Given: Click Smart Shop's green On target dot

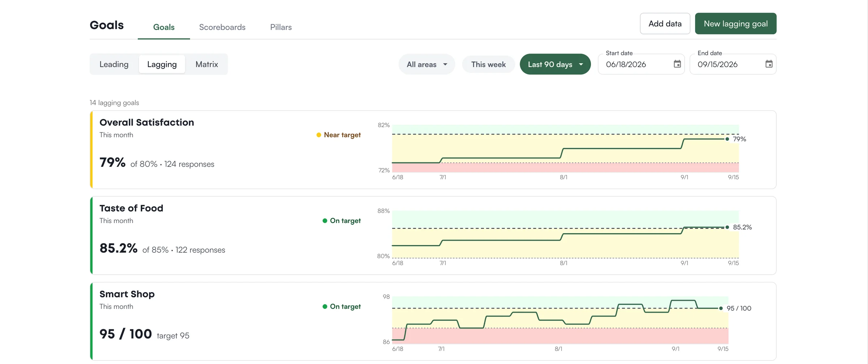Looking at the screenshot, I should click(x=325, y=307).
